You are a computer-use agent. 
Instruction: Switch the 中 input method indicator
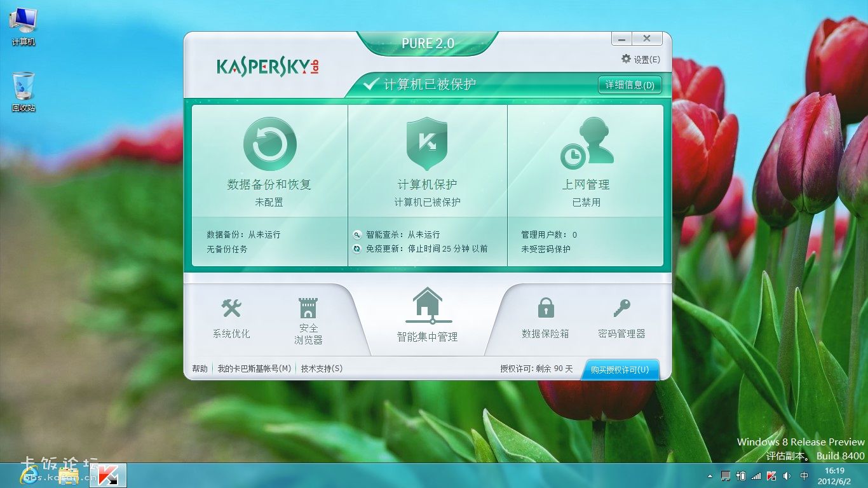click(804, 475)
